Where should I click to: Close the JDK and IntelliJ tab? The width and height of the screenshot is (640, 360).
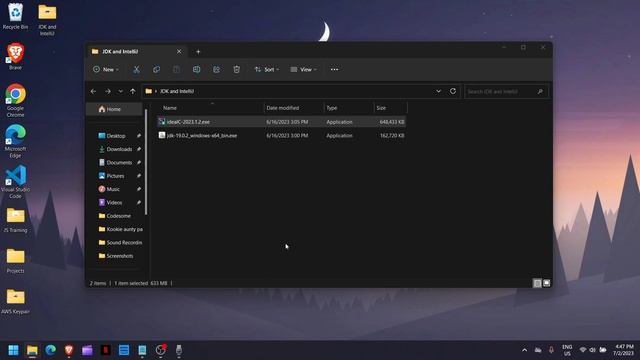[179, 51]
